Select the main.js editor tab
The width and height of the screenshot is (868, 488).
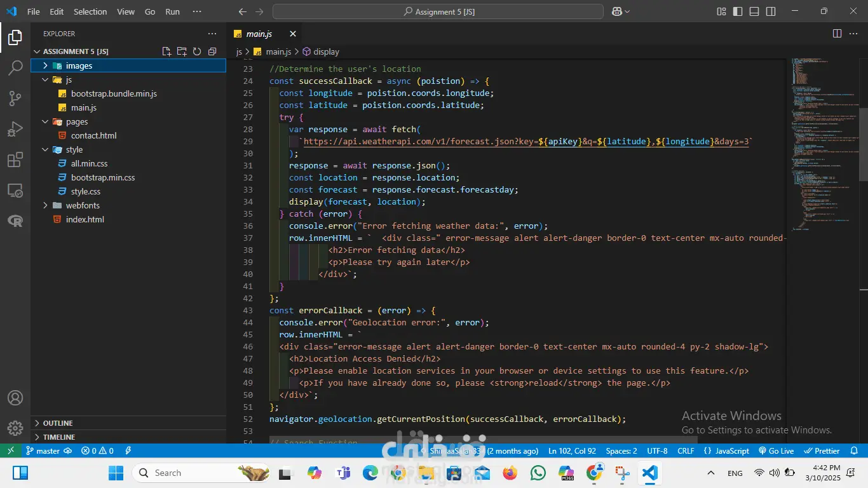[259, 34]
